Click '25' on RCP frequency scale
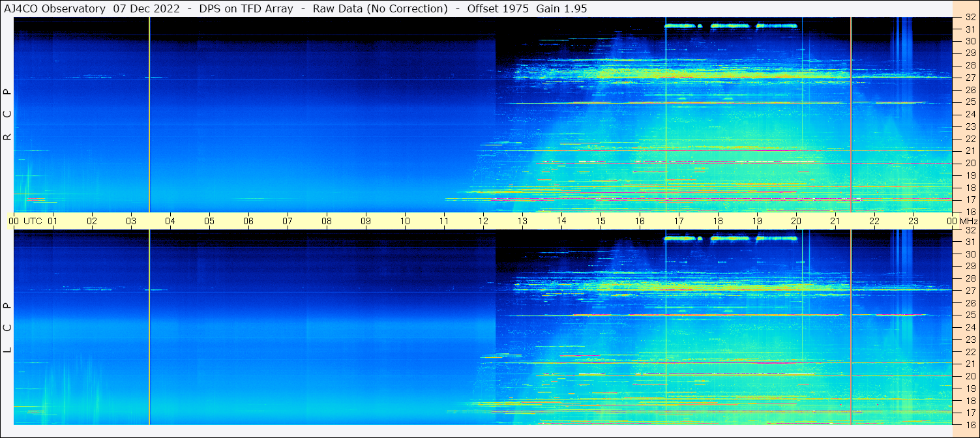This screenshot has width=980, height=438. [970, 102]
